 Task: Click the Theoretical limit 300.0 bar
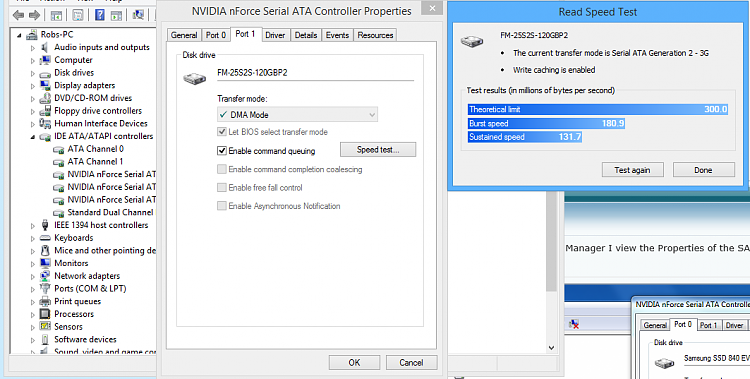[x=598, y=110]
